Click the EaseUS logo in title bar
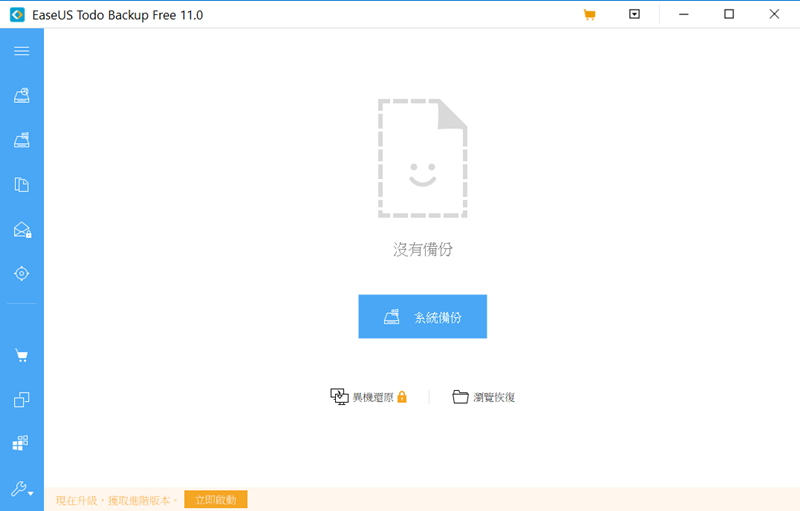 [x=17, y=15]
